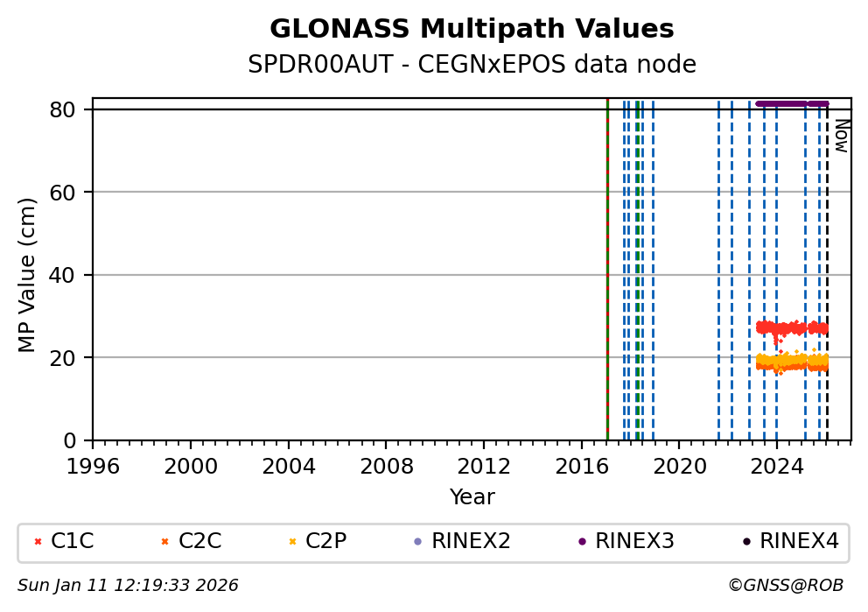Click the red C1C legend marker

pos(38,542)
